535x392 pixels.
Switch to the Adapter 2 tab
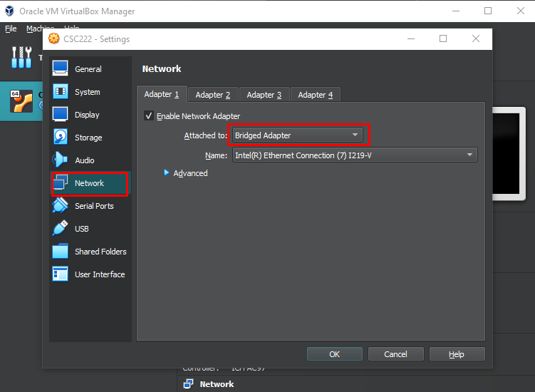(213, 95)
